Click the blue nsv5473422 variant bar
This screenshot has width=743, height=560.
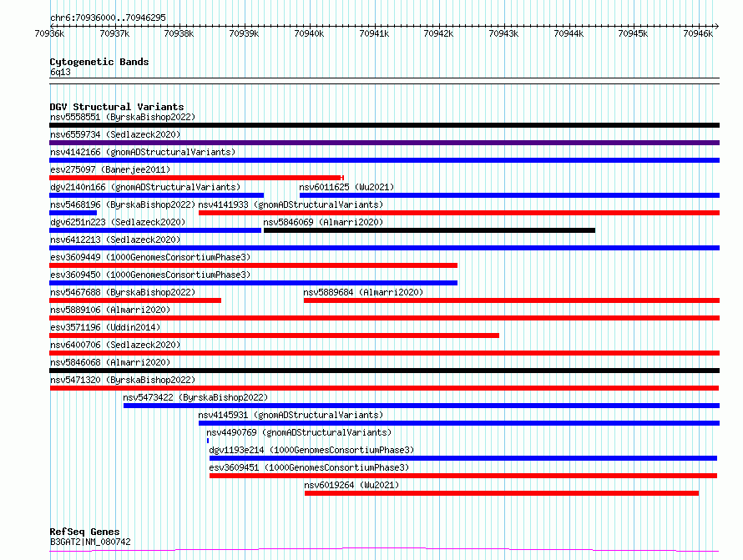(x=422, y=406)
